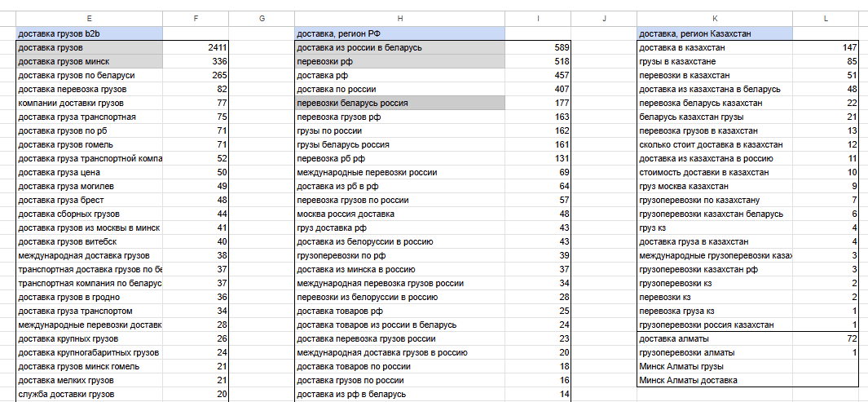The height and width of the screenshot is (402, 868).
Task: Select the cell with value 147
Action: [x=826, y=47]
